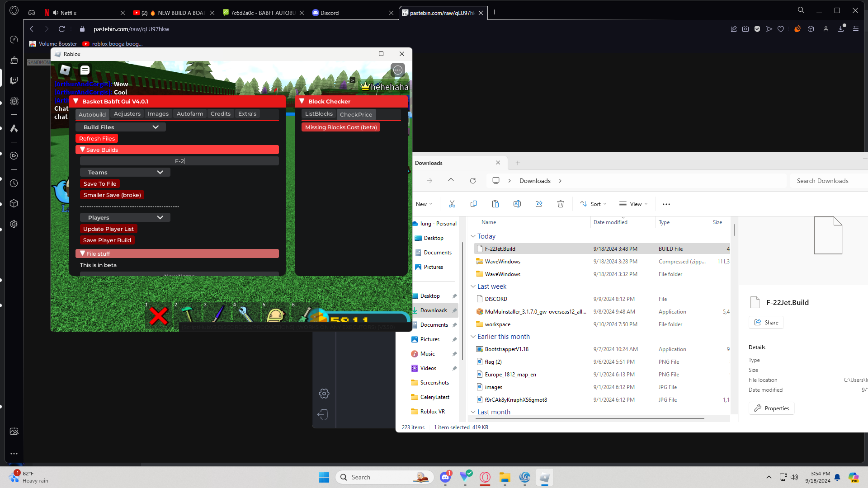Click the build name input field
Screen dimensions: 868x488
pyautogui.click(x=179, y=161)
